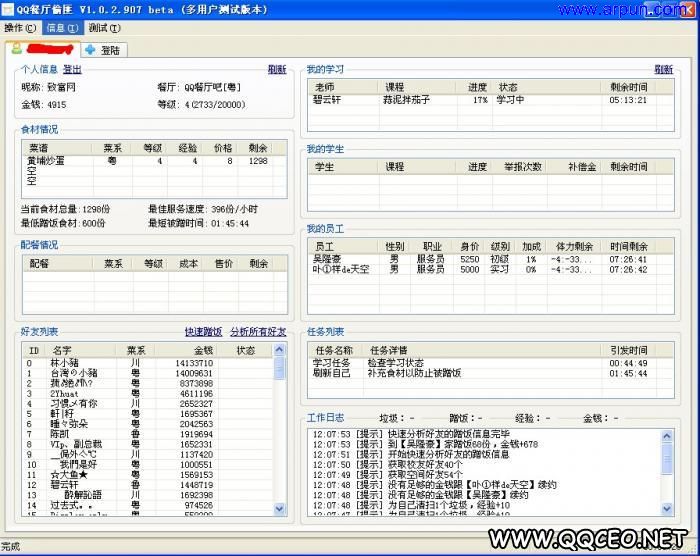This screenshot has width=700, height=556.
Task: Click 身价 column header
Action: [469, 247]
